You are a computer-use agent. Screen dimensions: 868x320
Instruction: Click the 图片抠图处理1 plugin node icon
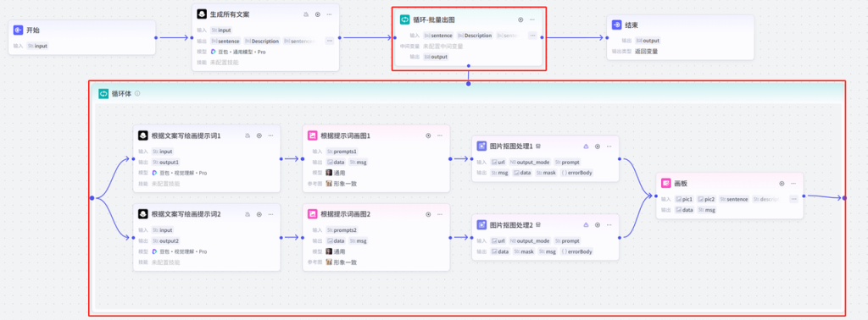pyautogui.click(x=481, y=146)
